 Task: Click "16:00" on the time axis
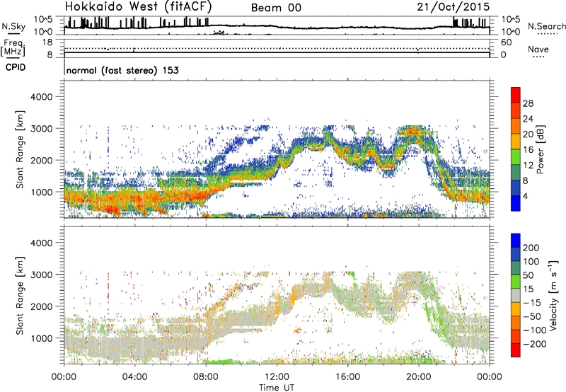(x=347, y=376)
